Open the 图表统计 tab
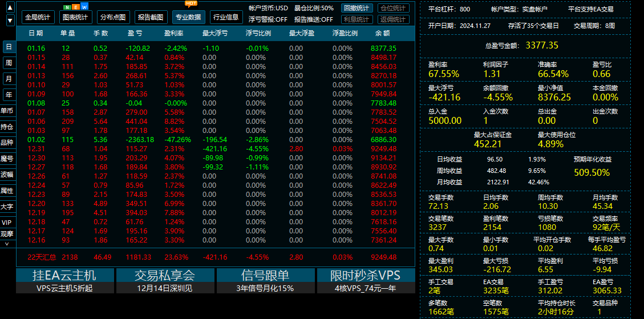Screen dimensions: 644x319 pyautogui.click(x=75, y=17)
